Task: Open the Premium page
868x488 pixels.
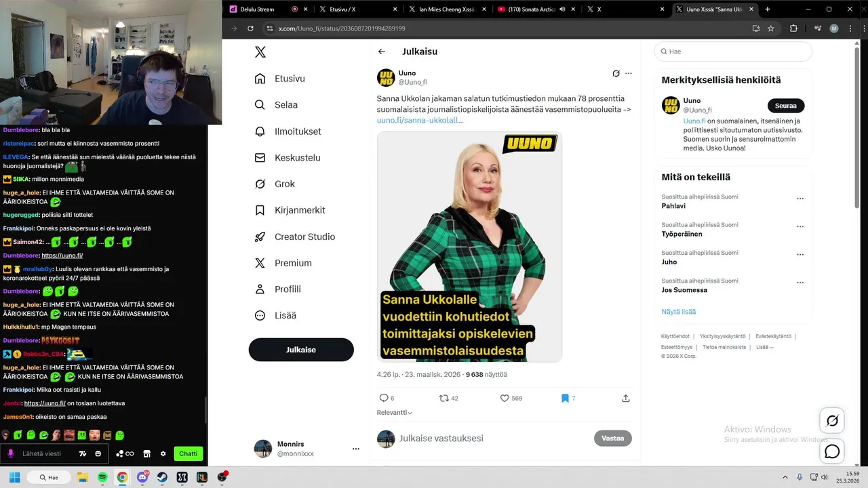Action: 283,263
